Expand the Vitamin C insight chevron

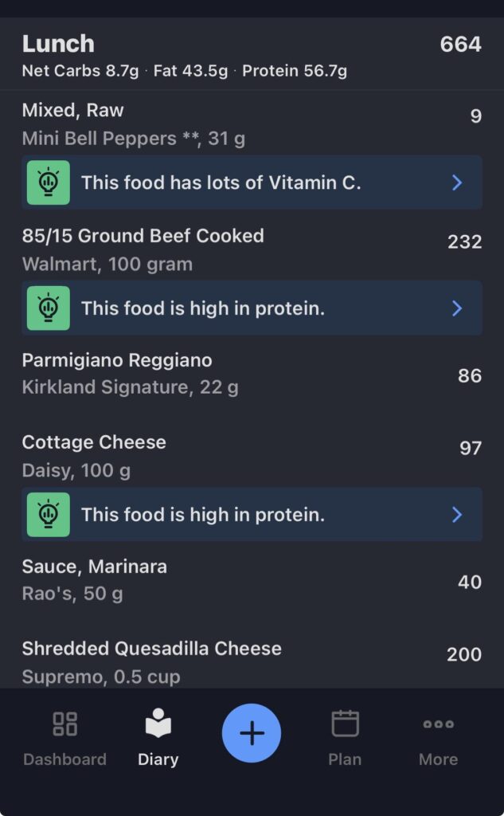point(457,182)
